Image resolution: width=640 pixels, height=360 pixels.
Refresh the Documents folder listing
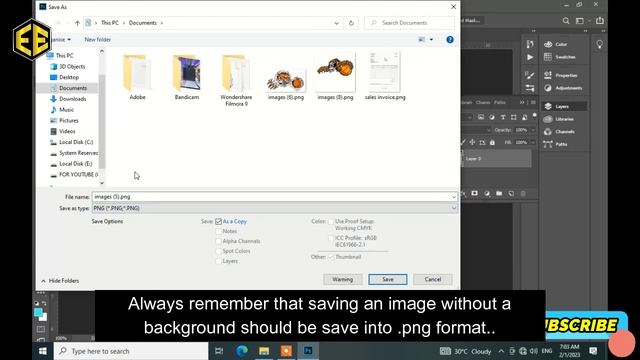point(351,23)
